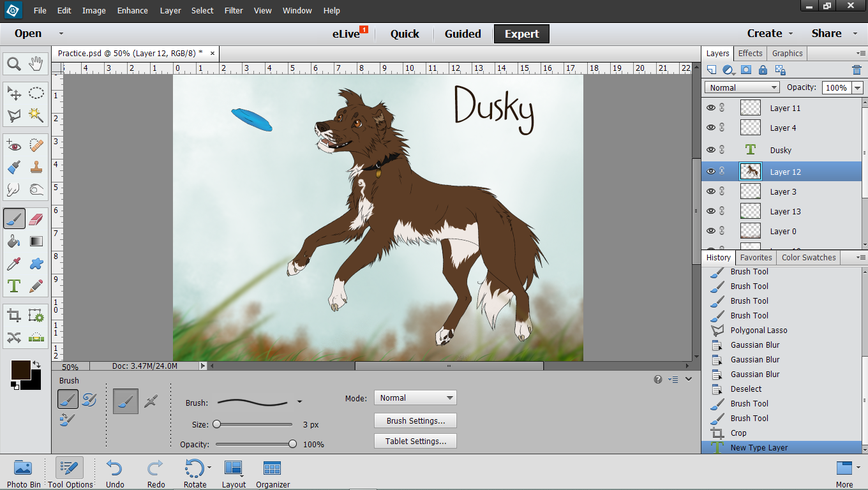Screen dimensions: 868x490
Task: Activate the Paint Bucket tool
Action: [14, 241]
